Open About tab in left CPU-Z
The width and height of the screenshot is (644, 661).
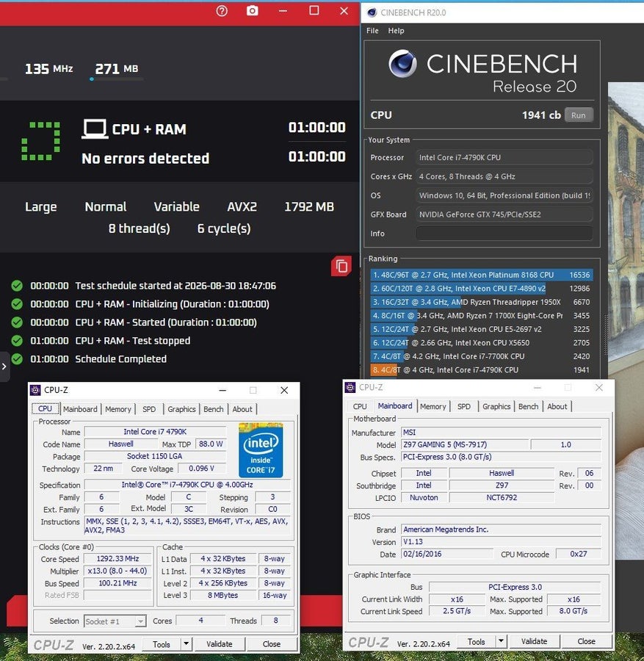click(242, 409)
